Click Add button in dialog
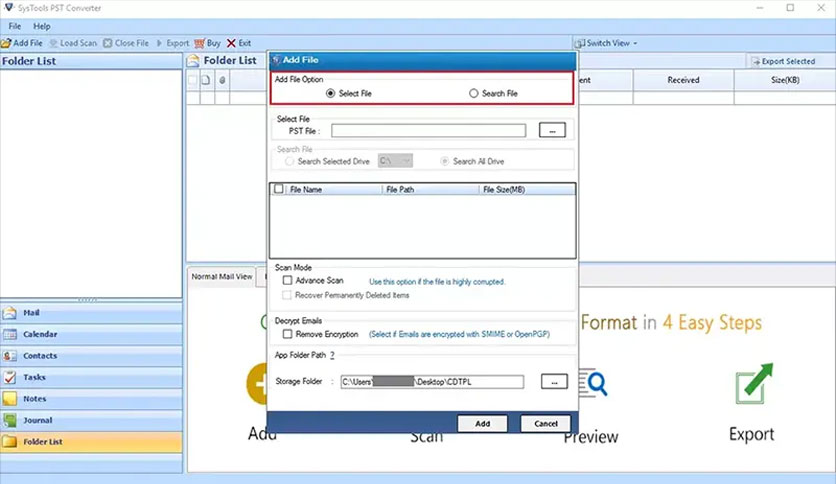836x484 pixels. point(483,424)
